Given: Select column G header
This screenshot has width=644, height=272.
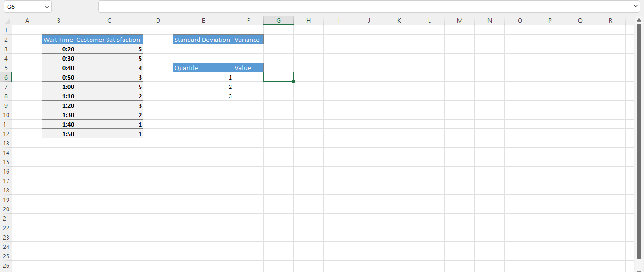Looking at the screenshot, I should point(278,20).
